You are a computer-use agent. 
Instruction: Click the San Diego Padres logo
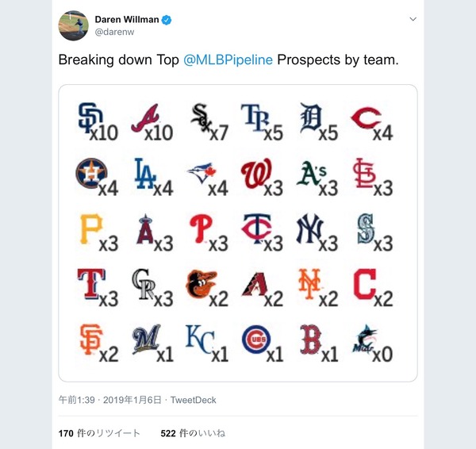coord(87,117)
